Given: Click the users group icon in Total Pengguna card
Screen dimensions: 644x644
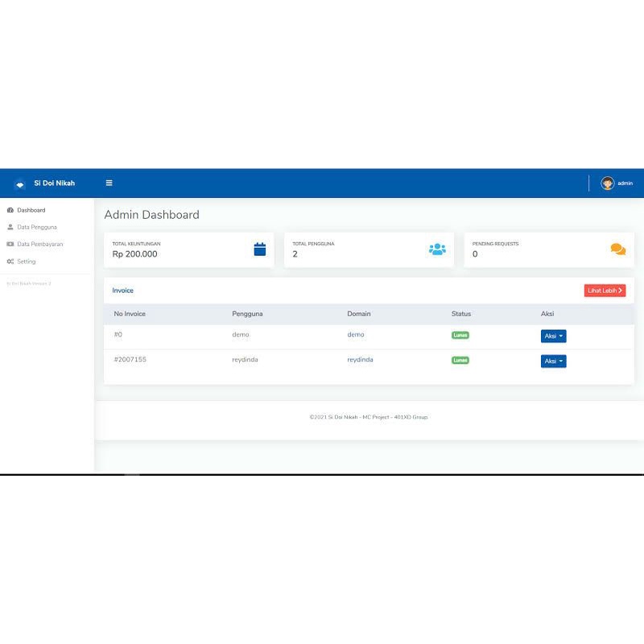Looking at the screenshot, I should pyautogui.click(x=437, y=249).
